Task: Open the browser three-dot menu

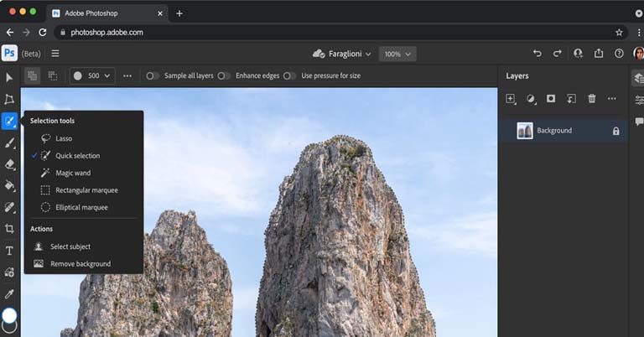Action: (639, 33)
